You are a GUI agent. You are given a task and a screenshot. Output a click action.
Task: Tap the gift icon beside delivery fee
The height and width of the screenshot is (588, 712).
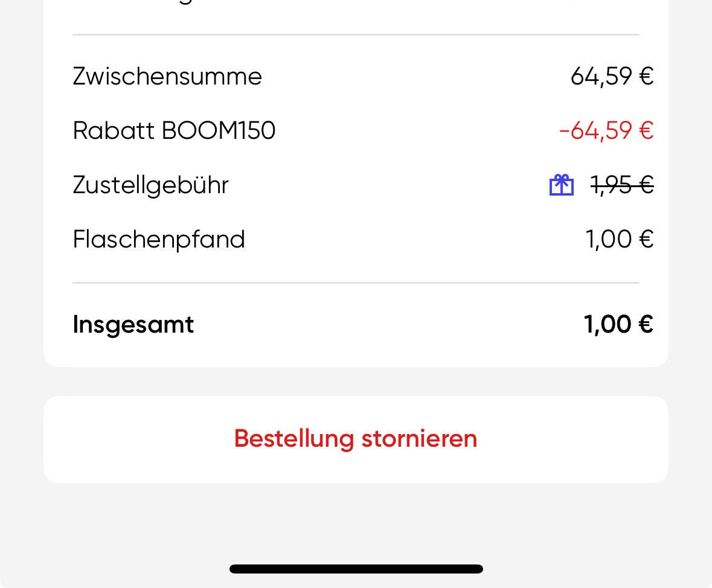point(561,185)
